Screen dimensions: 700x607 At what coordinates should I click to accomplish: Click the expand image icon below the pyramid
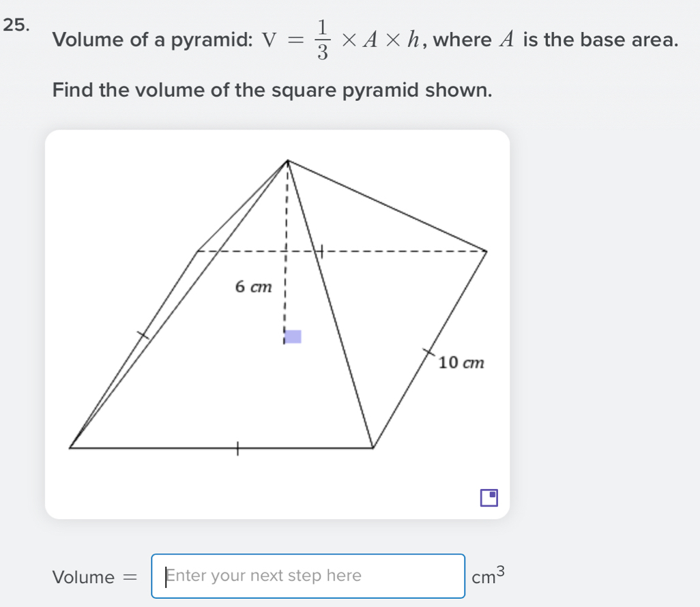[488, 498]
